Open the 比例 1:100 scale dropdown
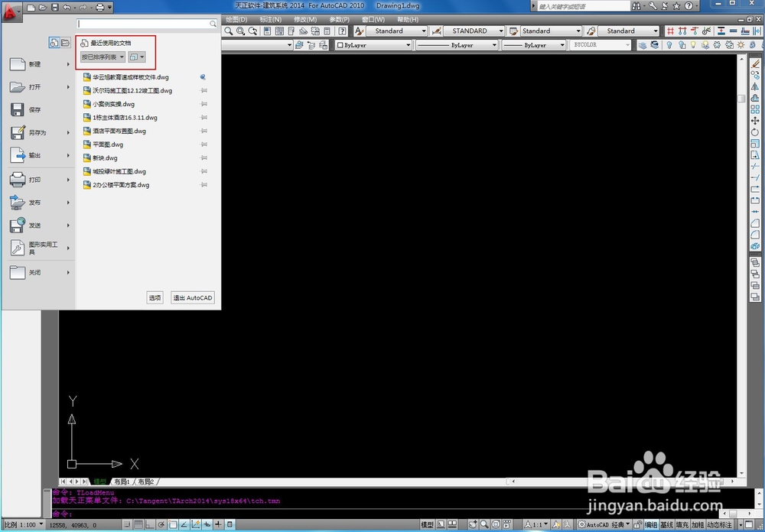Image resolution: width=765 pixels, height=532 pixels. [x=24, y=524]
